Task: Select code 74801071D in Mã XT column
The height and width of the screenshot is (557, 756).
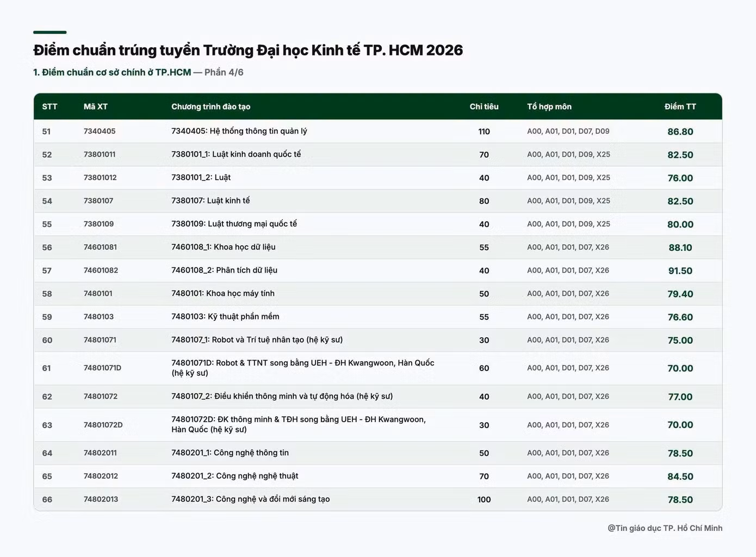Action: (x=103, y=368)
